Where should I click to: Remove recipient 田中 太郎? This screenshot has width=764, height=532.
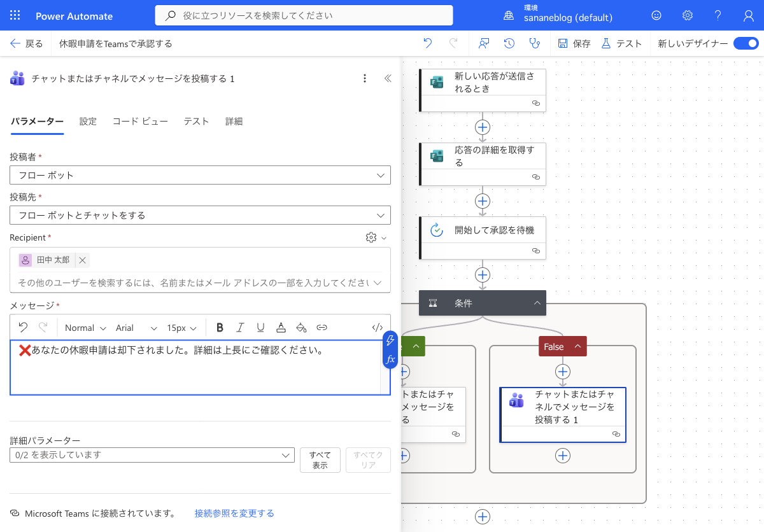pyautogui.click(x=82, y=260)
